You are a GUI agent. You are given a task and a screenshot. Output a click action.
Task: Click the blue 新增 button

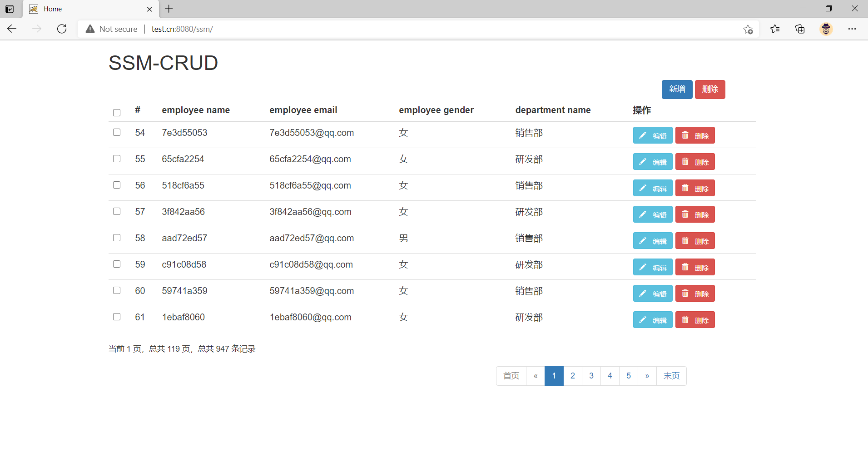tap(677, 90)
